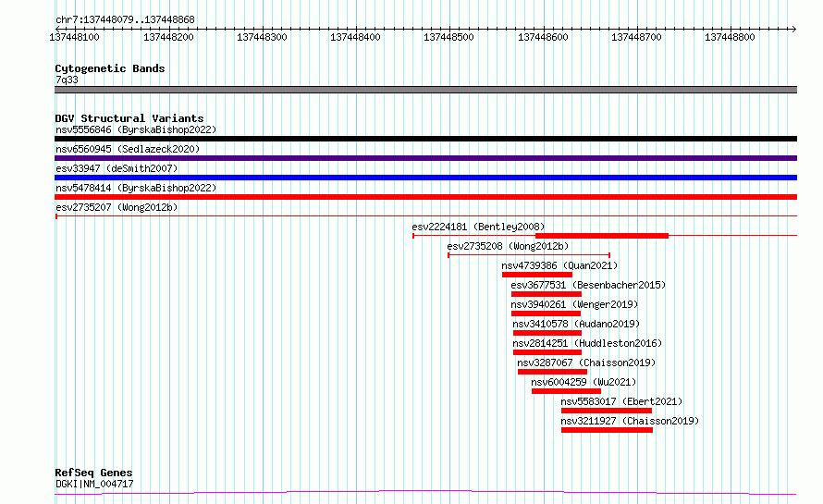Click the 7q33 cytogenetic band label
The image size is (823, 504).
[67, 80]
